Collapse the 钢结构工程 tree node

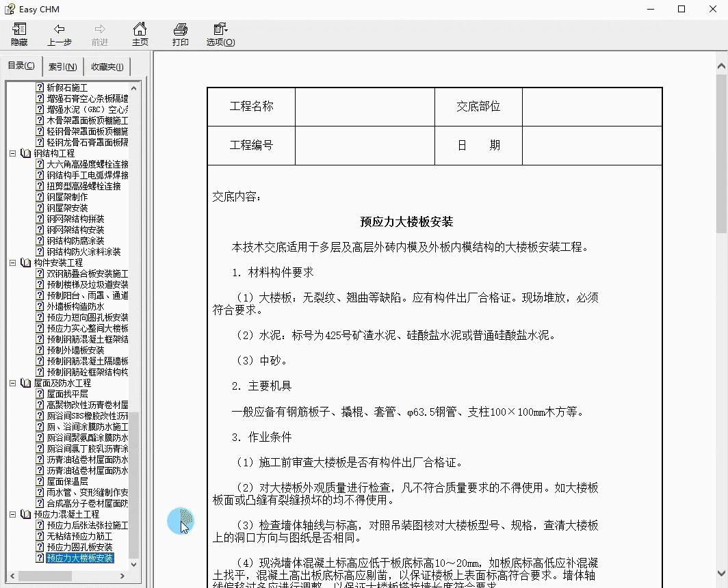12,153
